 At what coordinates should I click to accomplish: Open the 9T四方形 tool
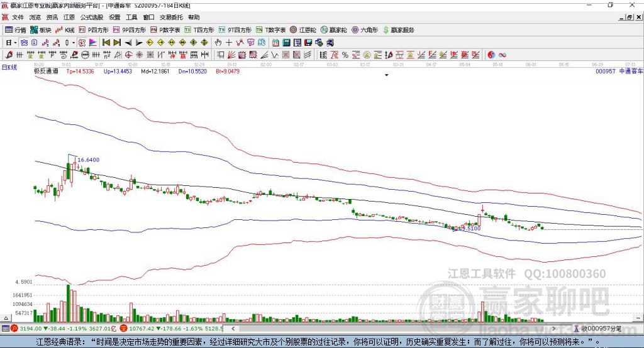pos(235,30)
